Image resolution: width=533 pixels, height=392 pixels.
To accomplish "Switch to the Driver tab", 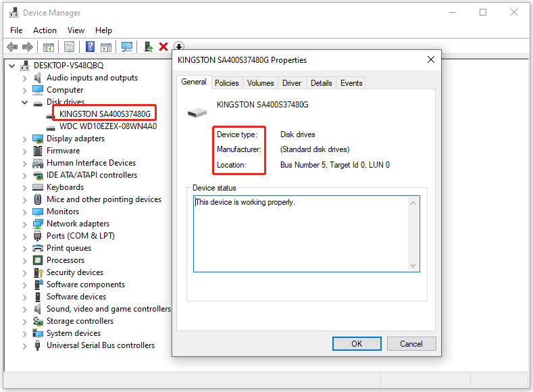I will 292,83.
